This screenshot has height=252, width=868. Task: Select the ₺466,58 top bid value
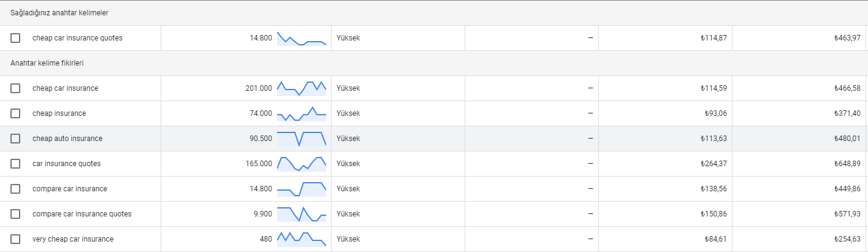pyautogui.click(x=847, y=88)
